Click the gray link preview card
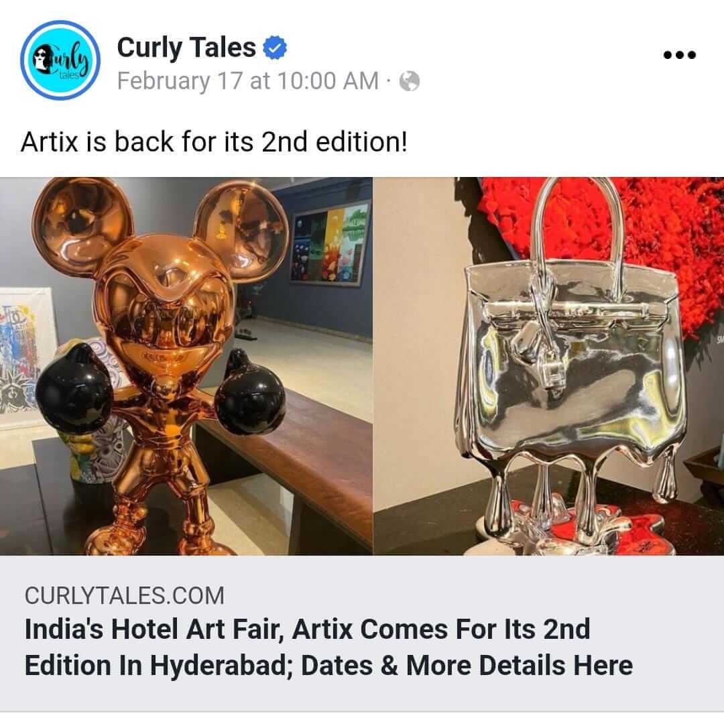724x728 pixels. 362,633
